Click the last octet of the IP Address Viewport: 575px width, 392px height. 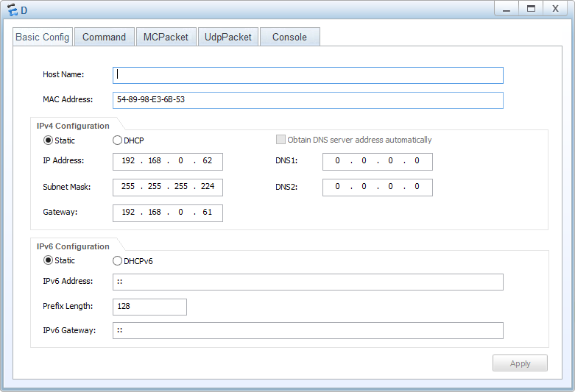point(207,161)
